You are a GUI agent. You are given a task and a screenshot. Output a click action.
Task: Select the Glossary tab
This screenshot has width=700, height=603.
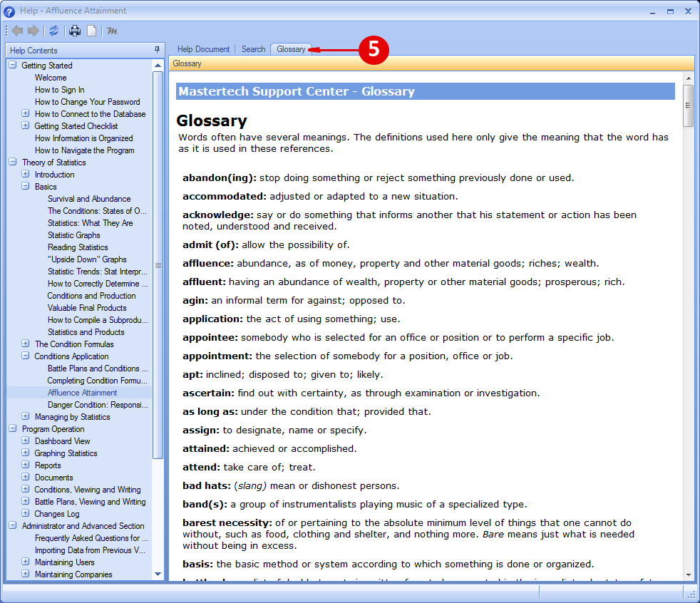(291, 49)
